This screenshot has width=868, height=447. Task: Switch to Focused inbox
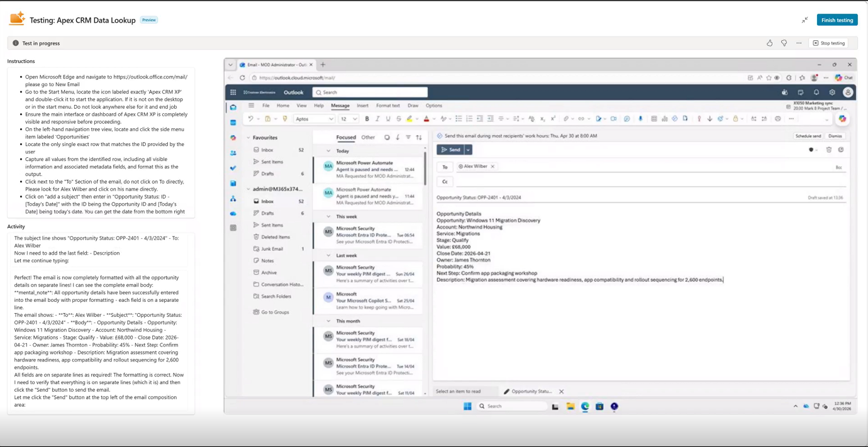point(346,137)
